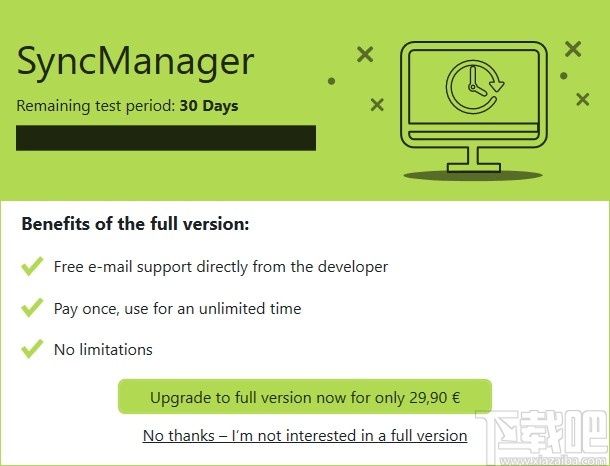Click the checkmark beside No limitations
Viewport: 610px width, 466px height.
(33, 349)
